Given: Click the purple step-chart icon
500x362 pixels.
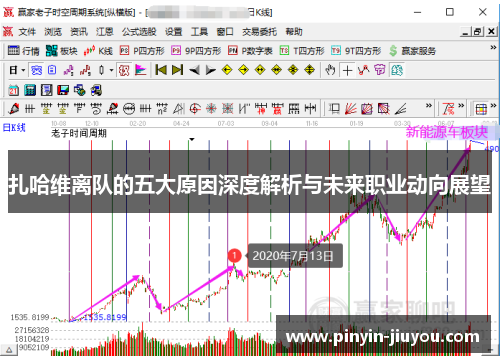Looking at the screenshot, I should 69,70.
